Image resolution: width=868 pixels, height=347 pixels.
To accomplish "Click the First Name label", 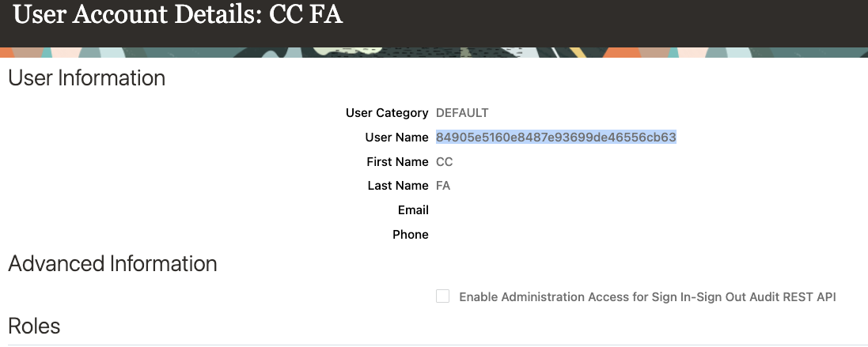I will (x=397, y=162).
